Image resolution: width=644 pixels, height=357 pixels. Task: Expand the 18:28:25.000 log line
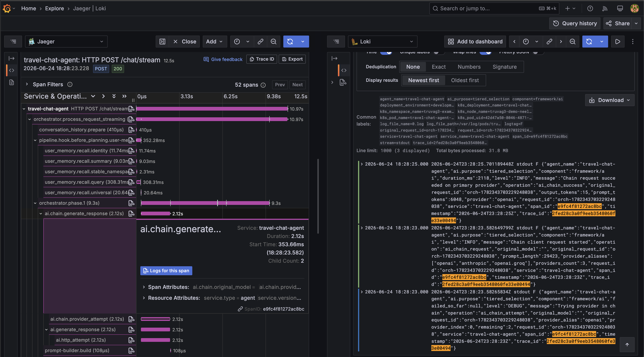(361, 164)
